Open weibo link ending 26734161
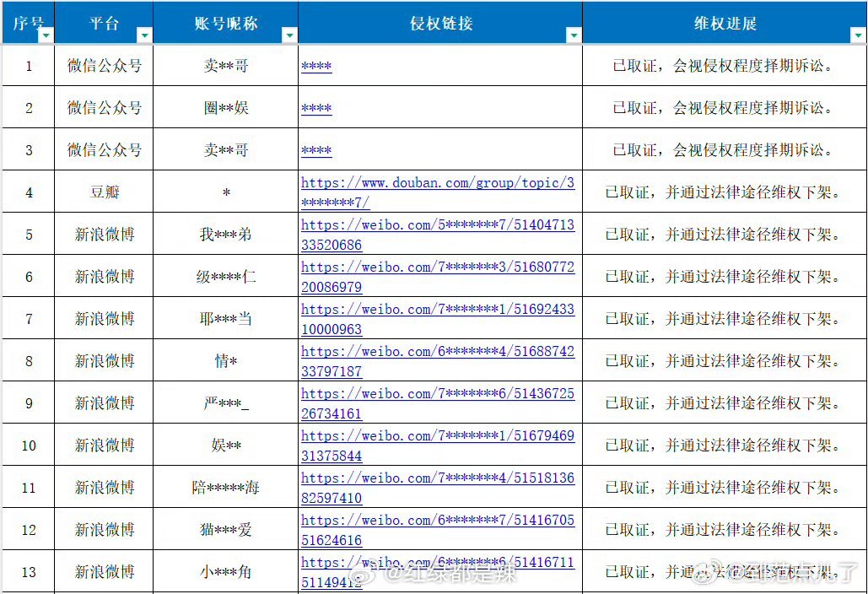The image size is (868, 594). point(438,403)
